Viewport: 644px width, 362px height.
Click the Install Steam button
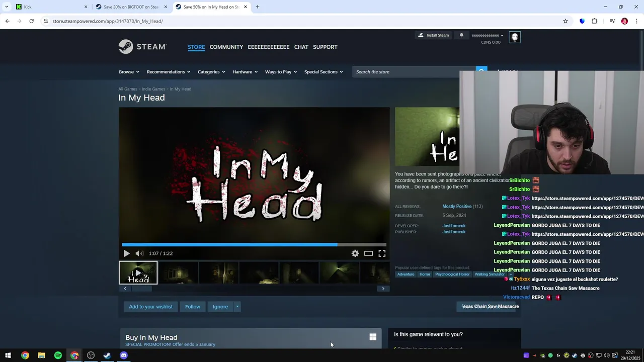[434, 35]
